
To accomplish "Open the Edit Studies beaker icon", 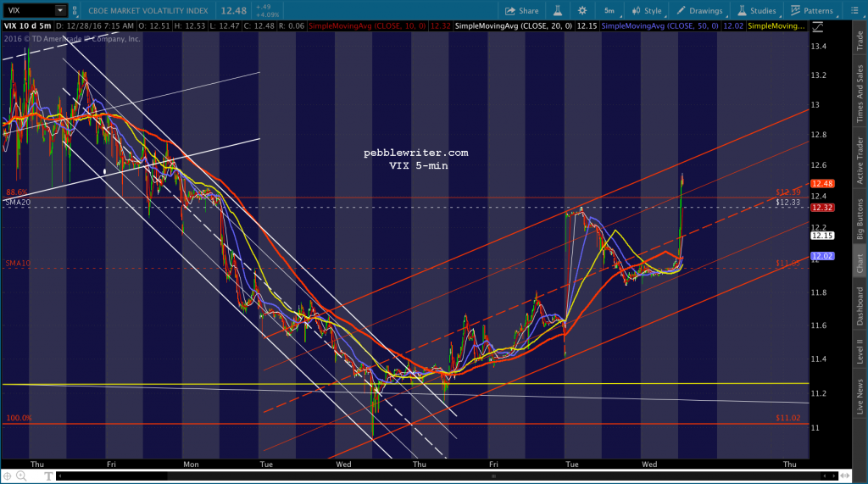I will point(558,10).
